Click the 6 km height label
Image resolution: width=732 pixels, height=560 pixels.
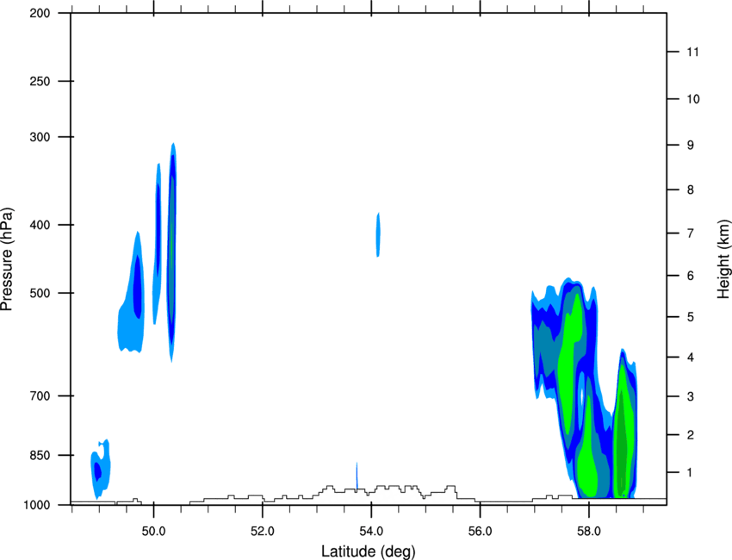click(x=691, y=276)
